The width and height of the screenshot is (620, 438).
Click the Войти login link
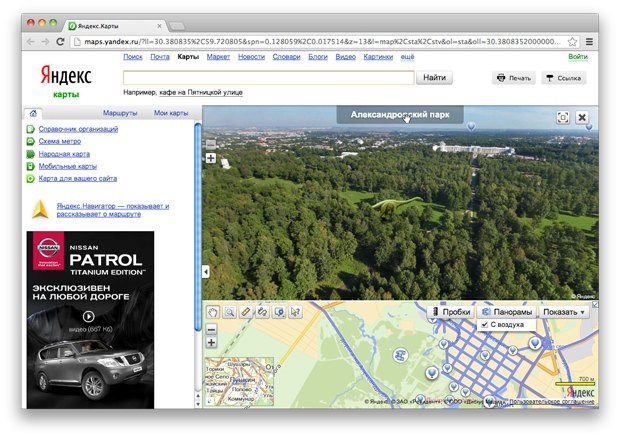coord(578,57)
